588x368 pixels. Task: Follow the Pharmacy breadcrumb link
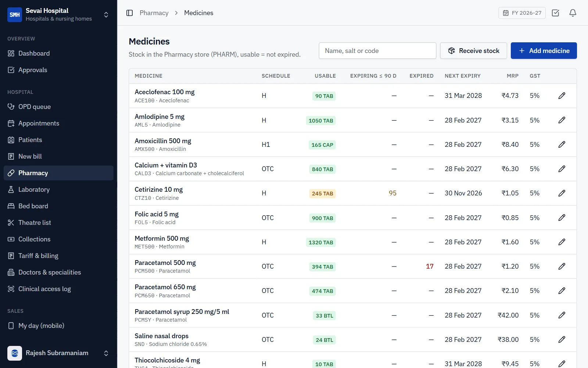[154, 13]
